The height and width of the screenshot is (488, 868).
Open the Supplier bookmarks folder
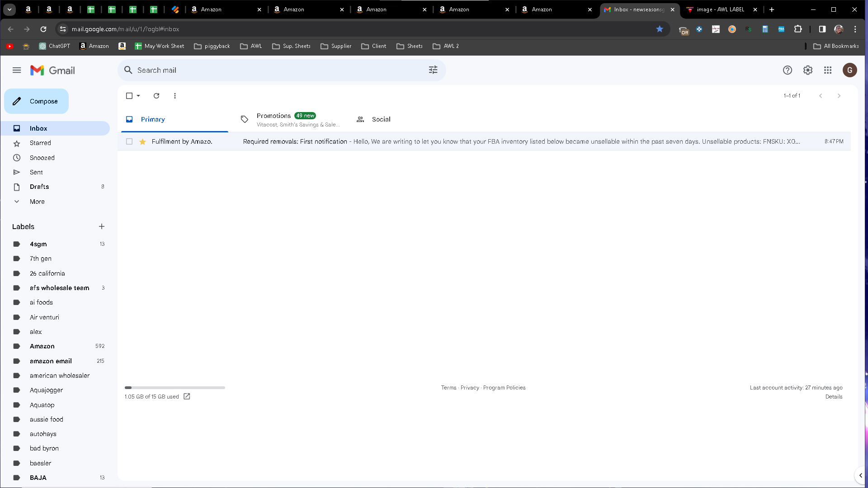click(x=336, y=46)
